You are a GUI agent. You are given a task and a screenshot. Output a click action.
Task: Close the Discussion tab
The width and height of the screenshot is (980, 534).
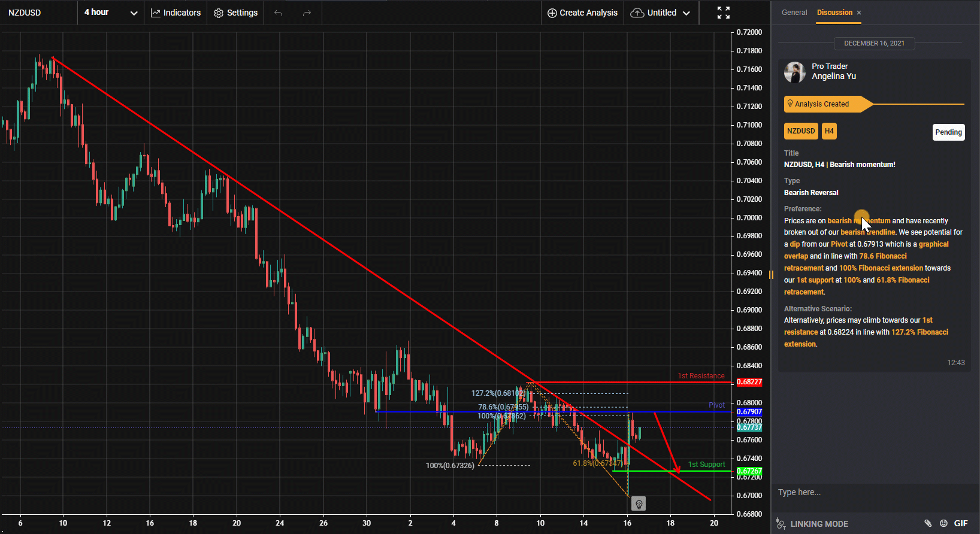(x=859, y=13)
